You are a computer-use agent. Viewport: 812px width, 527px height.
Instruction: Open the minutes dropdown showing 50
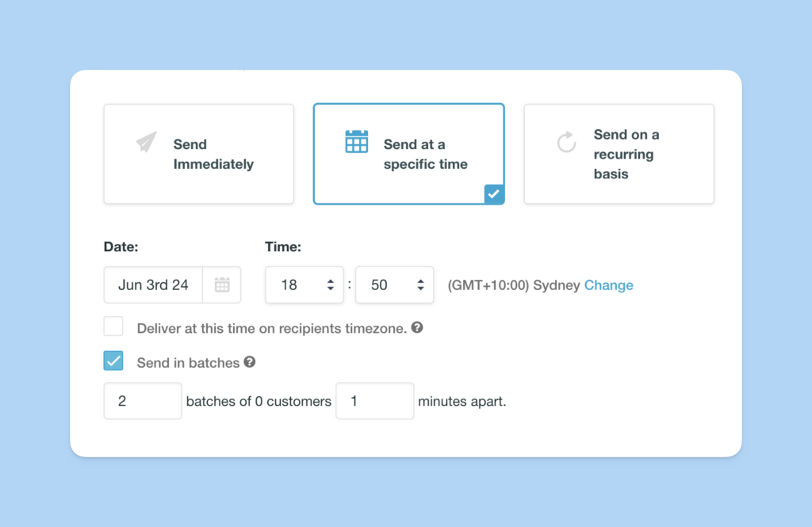pos(394,285)
